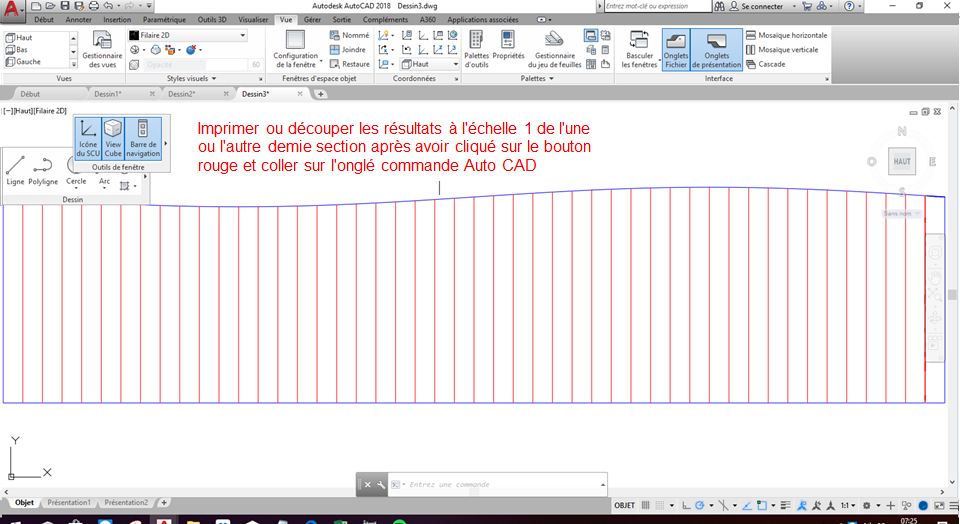Screen dimensions: 960x524
Task: Open the Propriétés palette
Action: click(x=508, y=47)
